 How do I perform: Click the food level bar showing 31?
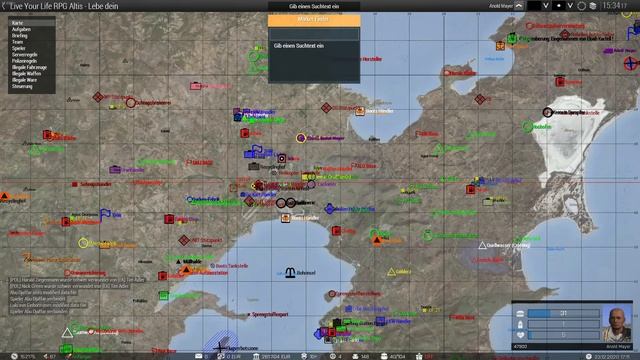click(563, 313)
